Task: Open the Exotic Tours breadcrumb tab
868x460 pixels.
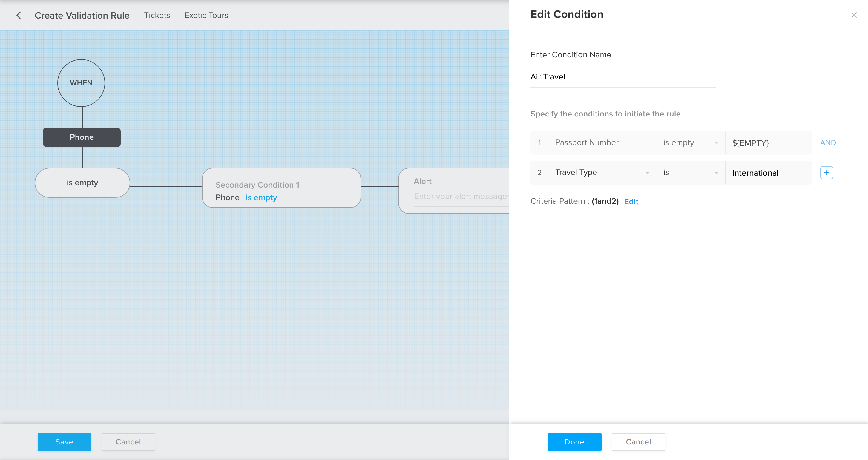Action: (x=206, y=16)
